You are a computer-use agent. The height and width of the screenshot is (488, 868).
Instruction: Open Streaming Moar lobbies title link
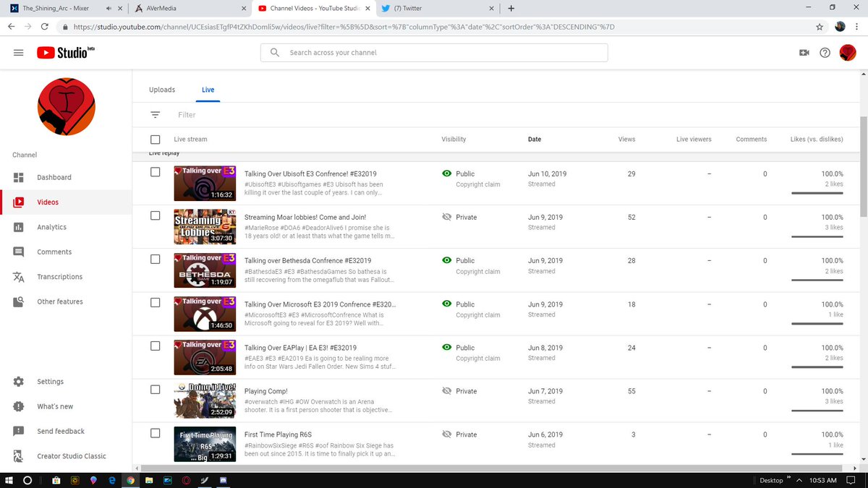305,217
